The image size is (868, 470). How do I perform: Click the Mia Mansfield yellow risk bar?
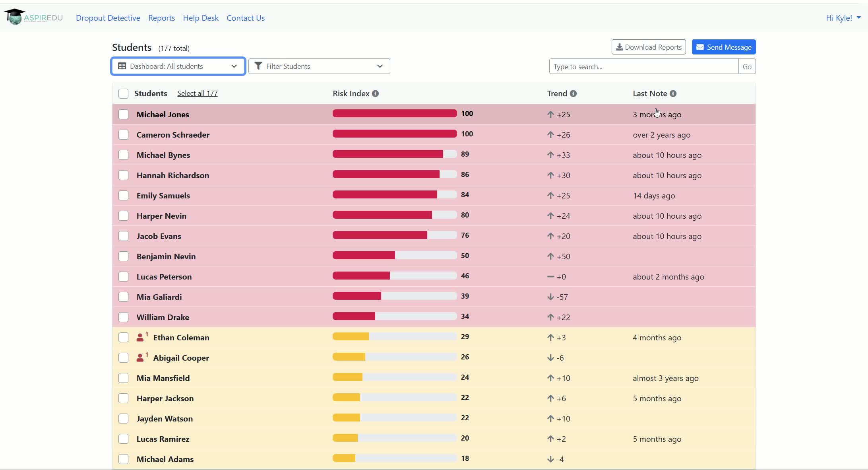(395, 377)
